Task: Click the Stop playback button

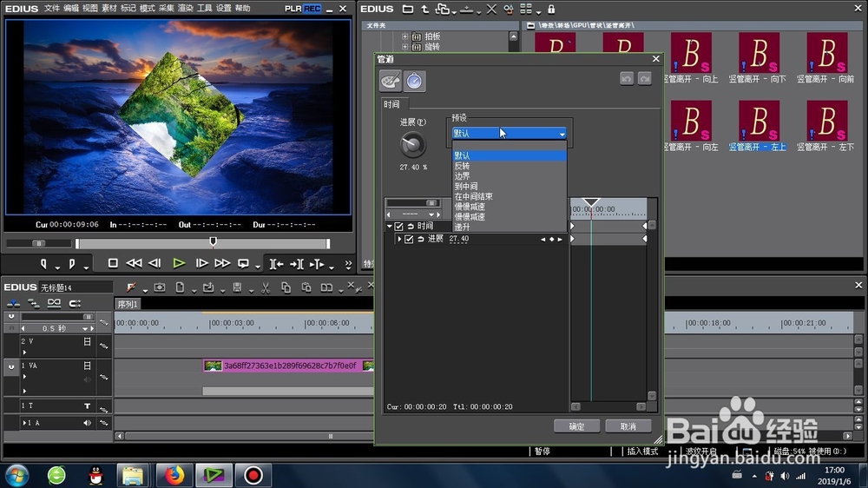Action: (113, 263)
